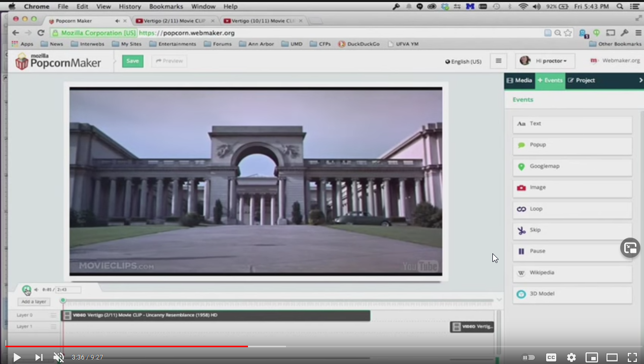Play the YouTube video
The image size is (644, 364).
pyautogui.click(x=17, y=357)
